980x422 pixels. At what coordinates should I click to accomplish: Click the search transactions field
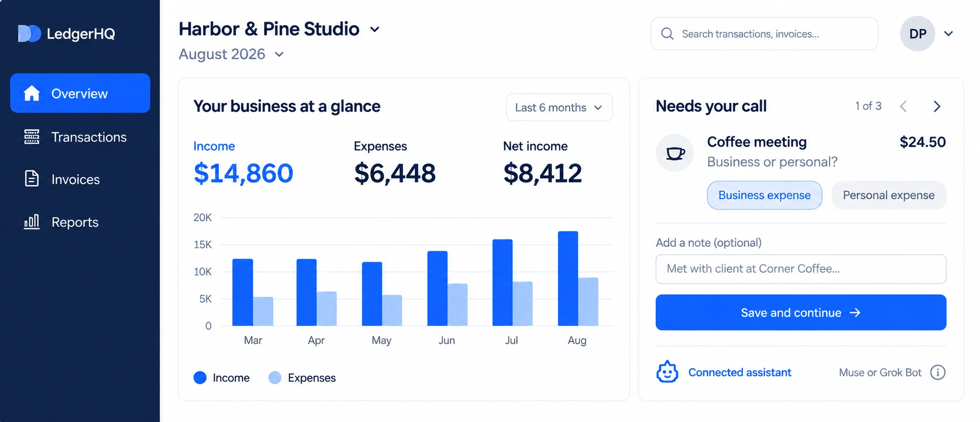pyautogui.click(x=764, y=34)
